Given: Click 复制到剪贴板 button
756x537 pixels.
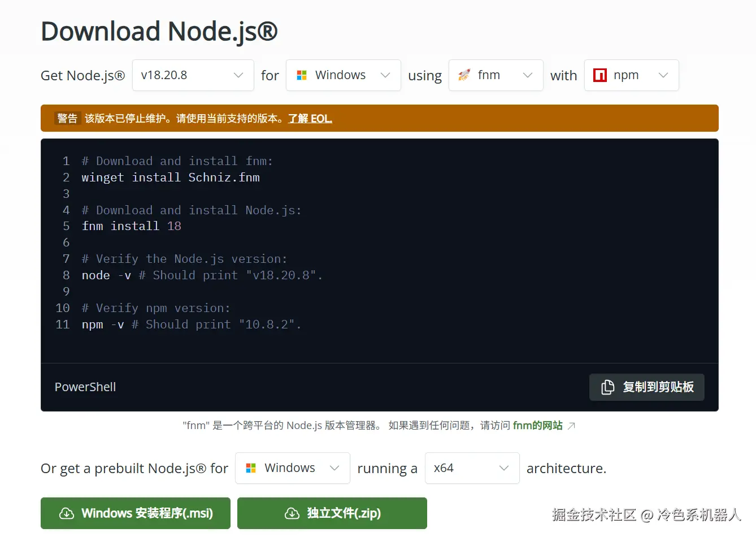Looking at the screenshot, I should pos(647,387).
